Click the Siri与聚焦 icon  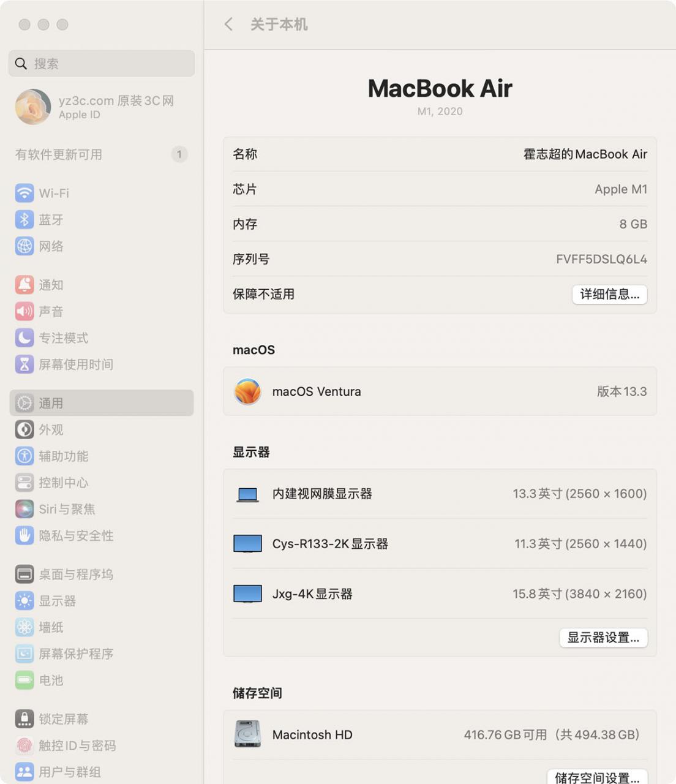coord(24,509)
